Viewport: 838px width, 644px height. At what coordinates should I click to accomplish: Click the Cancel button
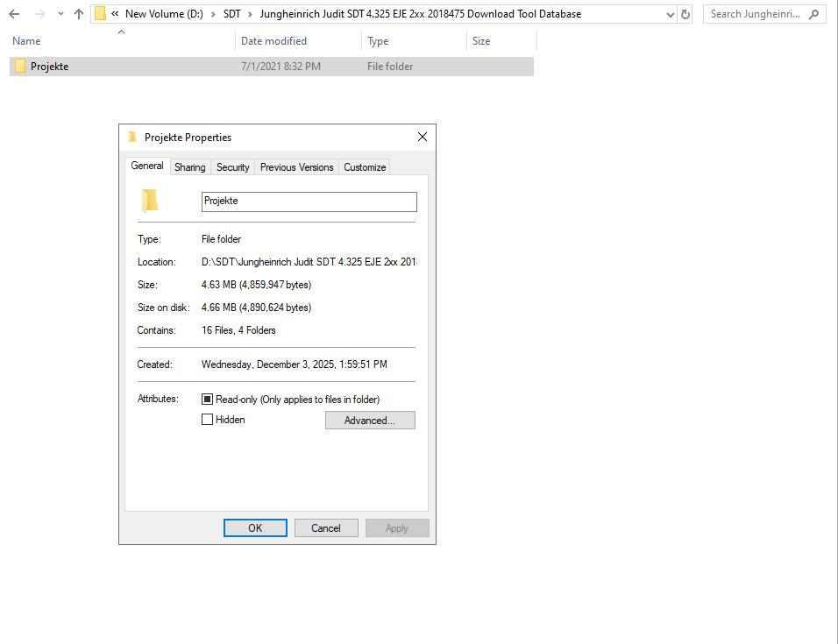(326, 528)
